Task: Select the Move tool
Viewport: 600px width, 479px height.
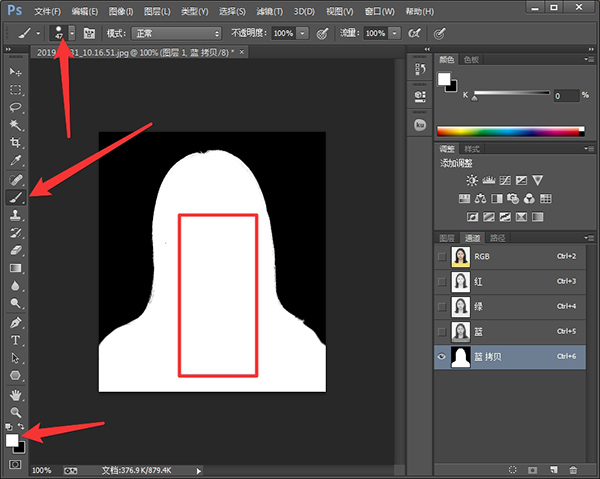Action: (x=16, y=73)
